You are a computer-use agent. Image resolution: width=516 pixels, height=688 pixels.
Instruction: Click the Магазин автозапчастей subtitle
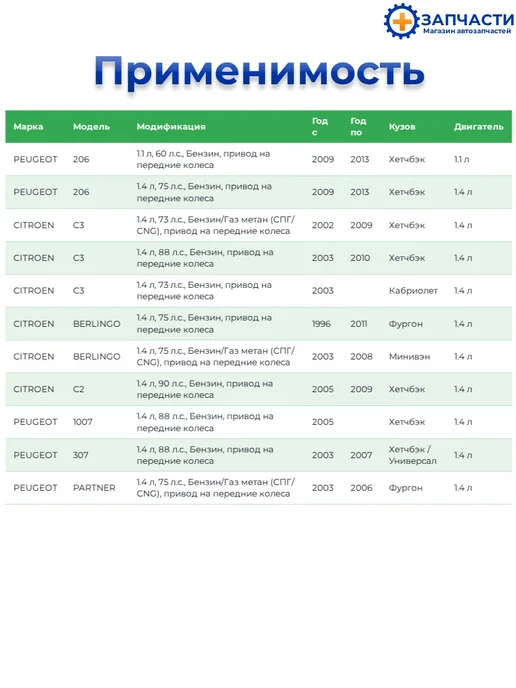(x=467, y=31)
